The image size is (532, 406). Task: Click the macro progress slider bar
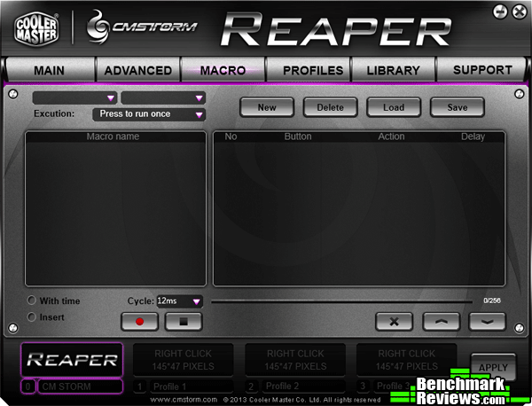pyautogui.click(x=341, y=301)
